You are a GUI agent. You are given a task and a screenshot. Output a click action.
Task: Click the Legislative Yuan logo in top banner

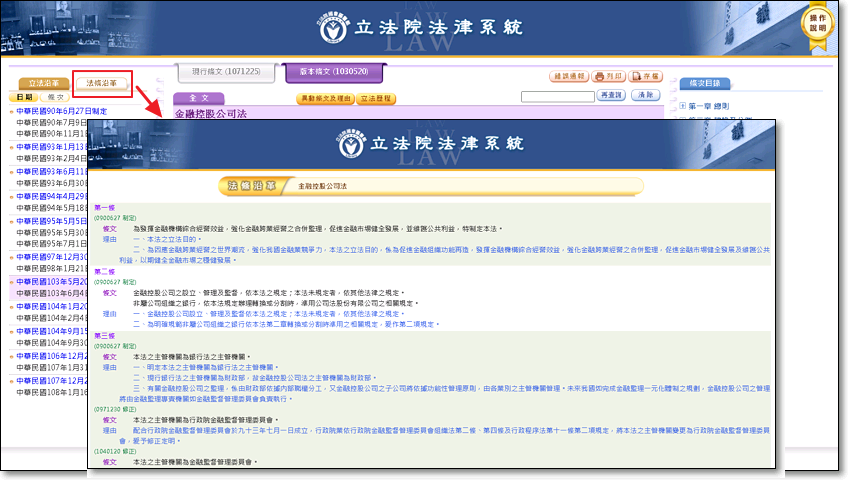pyautogui.click(x=331, y=28)
